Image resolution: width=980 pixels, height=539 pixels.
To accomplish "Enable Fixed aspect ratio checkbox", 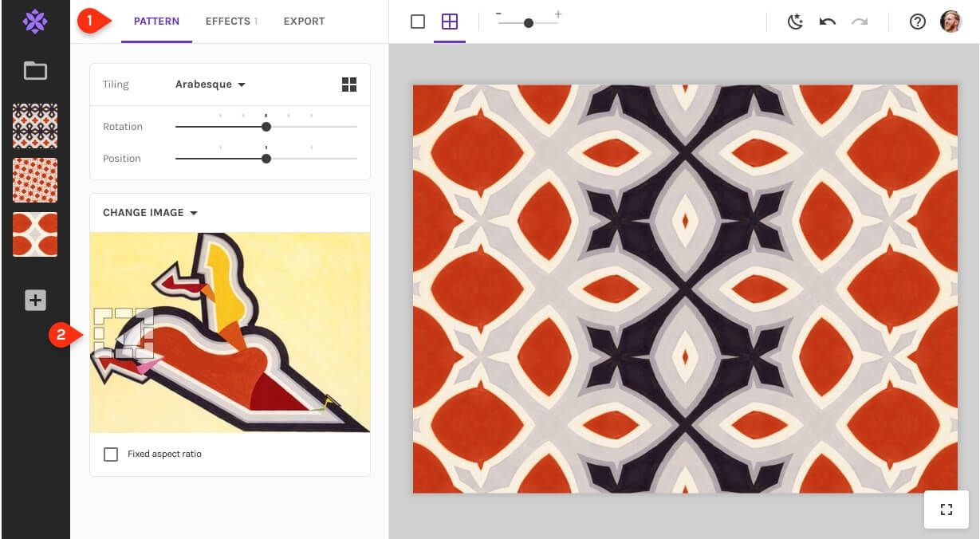I will point(111,454).
